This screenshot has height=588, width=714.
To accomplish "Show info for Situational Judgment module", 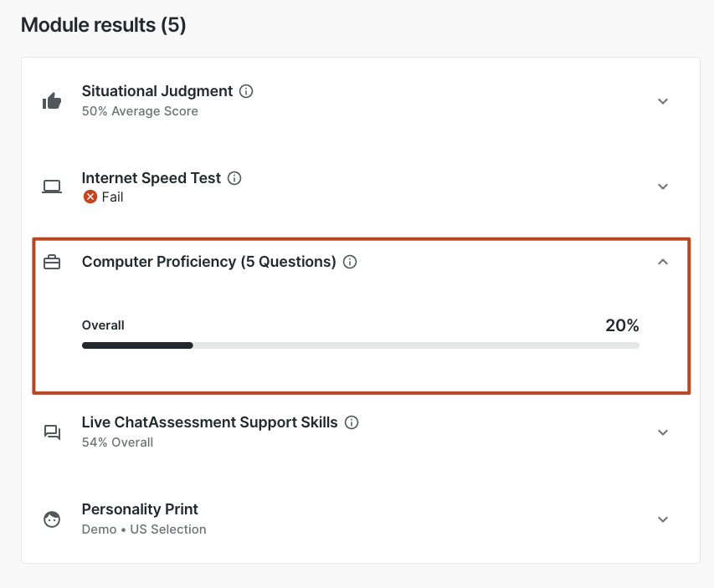I will 246,91.
